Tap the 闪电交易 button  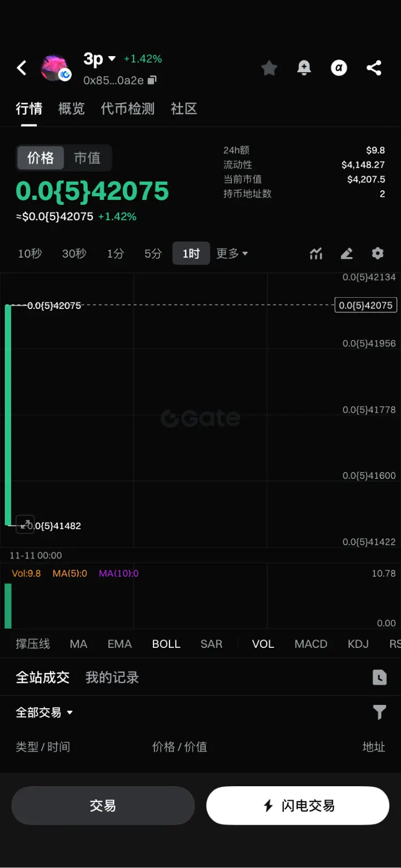tap(298, 805)
